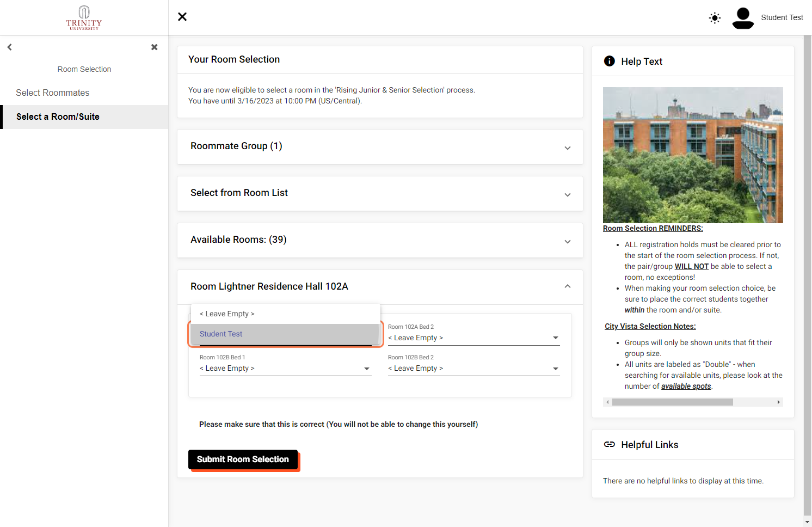The image size is (812, 527).
Task: Click the Help Text scrollbar right arrow
Action: [x=779, y=402]
